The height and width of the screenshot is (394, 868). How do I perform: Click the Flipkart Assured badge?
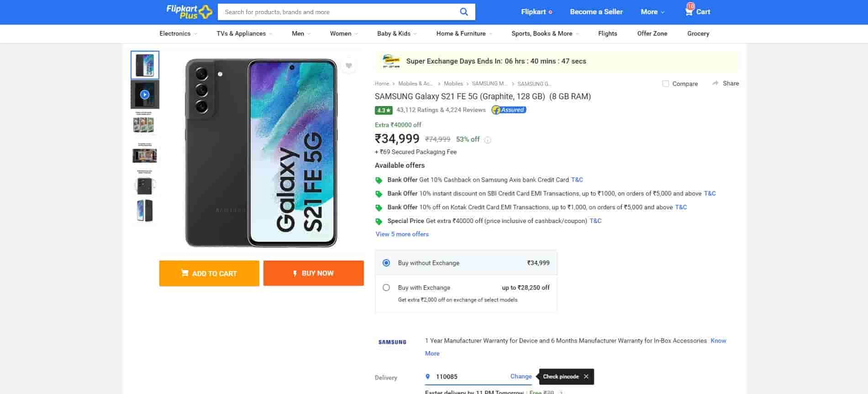(509, 110)
